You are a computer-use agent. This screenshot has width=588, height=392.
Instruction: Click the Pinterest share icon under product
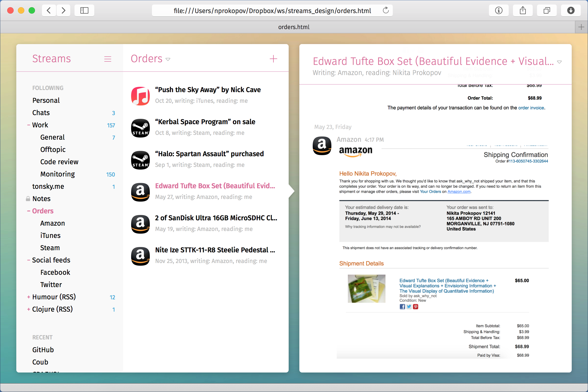[415, 307]
